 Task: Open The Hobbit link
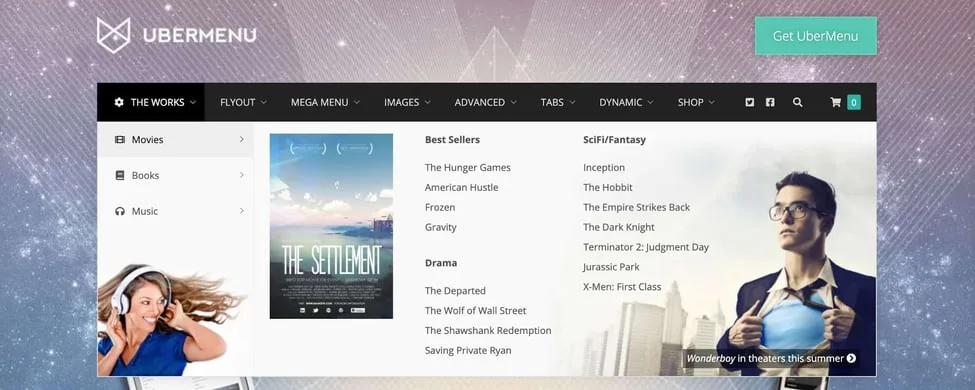[x=608, y=187]
